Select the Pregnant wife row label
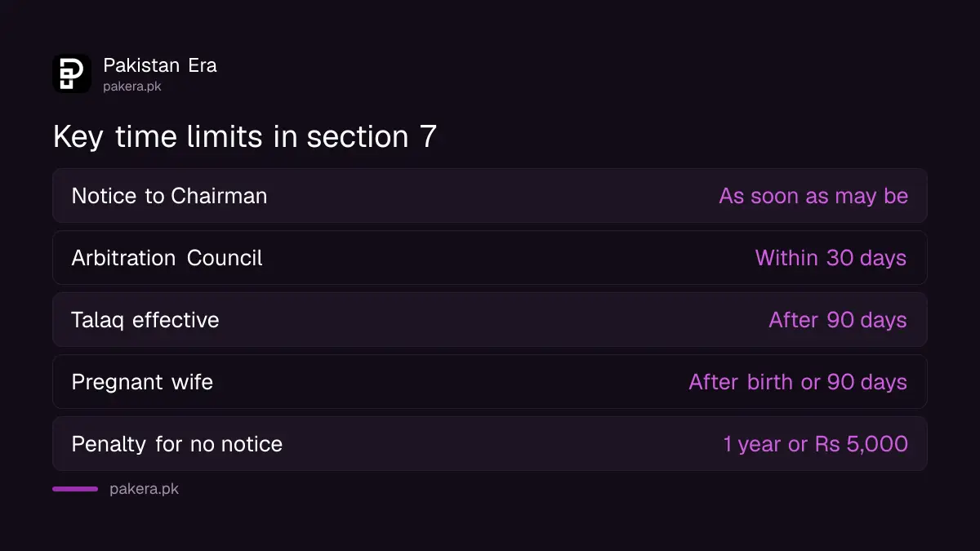Viewport: 980px width, 551px height. [142, 382]
